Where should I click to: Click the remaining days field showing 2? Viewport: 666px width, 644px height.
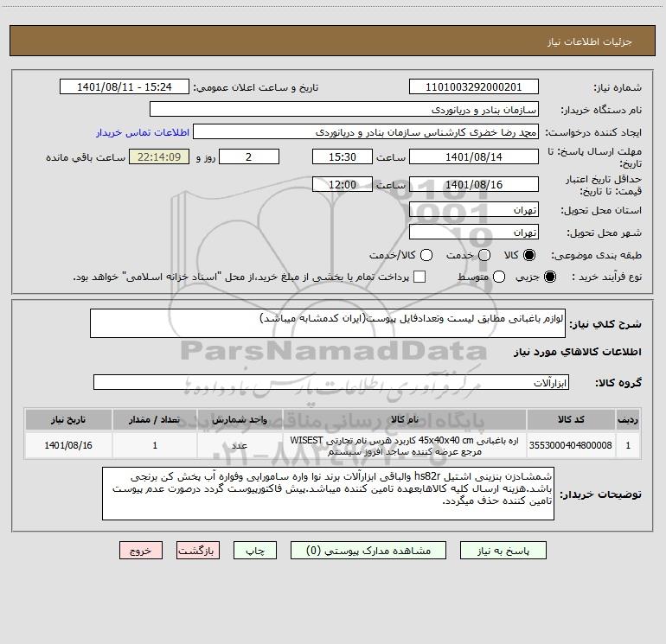pos(249,156)
